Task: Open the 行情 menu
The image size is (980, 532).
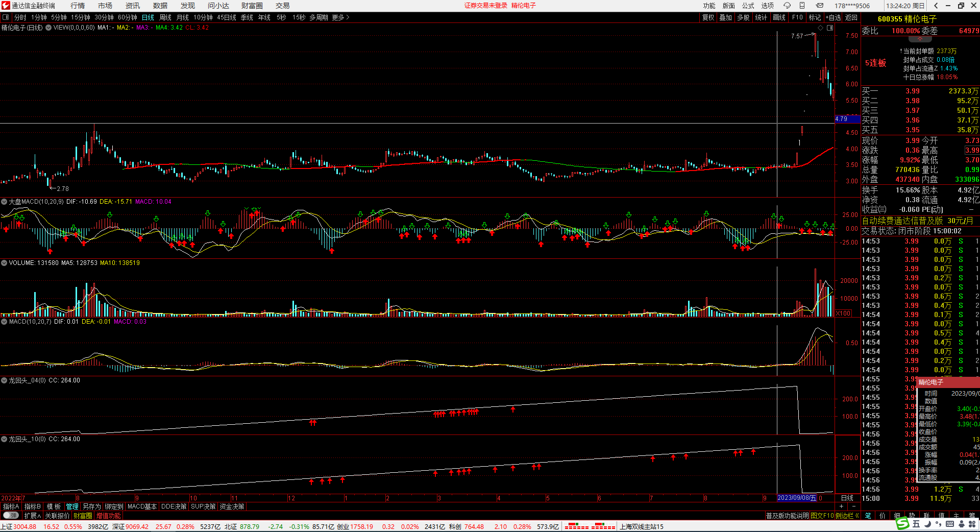Action: click(78, 6)
